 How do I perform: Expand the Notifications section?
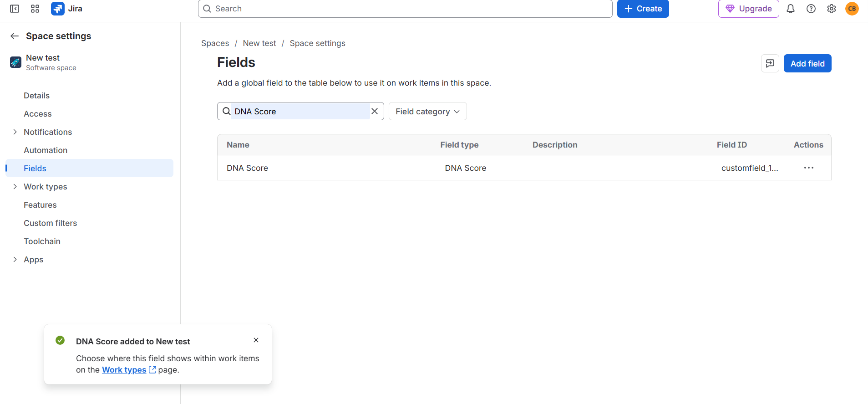tap(15, 132)
